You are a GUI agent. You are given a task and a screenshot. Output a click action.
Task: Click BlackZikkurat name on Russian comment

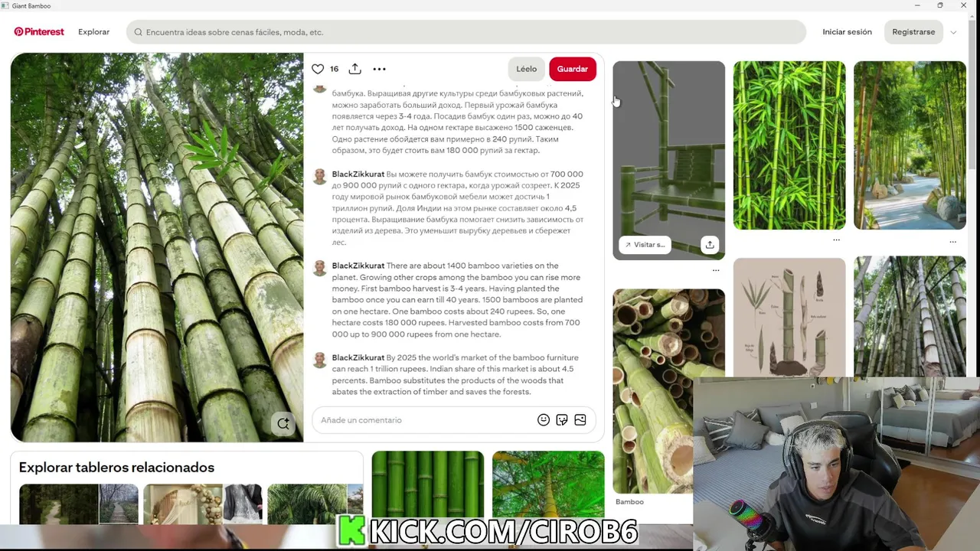[x=358, y=174]
